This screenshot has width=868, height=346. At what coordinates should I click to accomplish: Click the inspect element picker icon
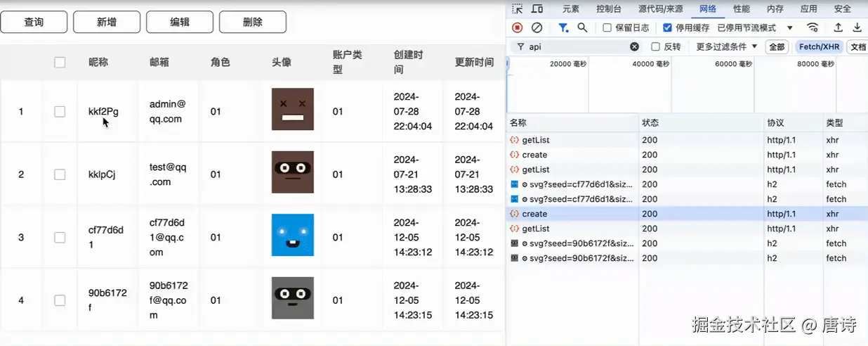(x=518, y=9)
